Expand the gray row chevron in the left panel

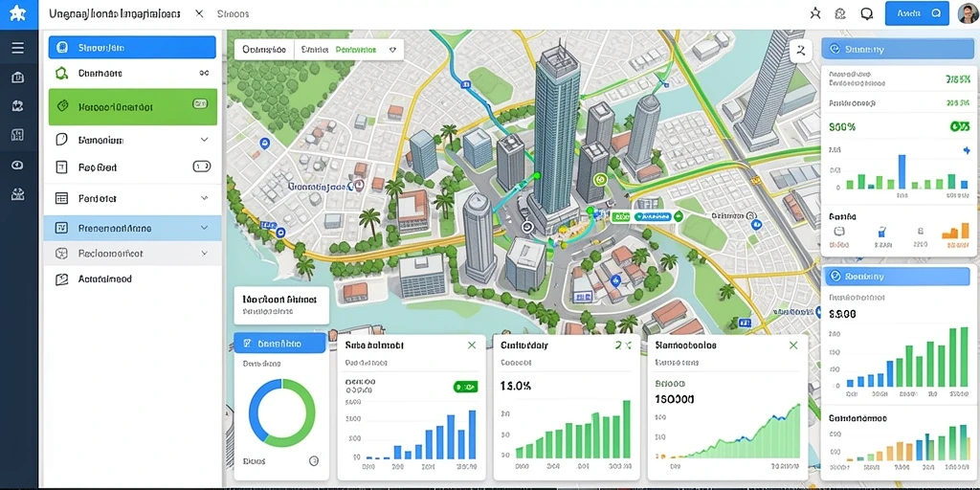click(204, 253)
